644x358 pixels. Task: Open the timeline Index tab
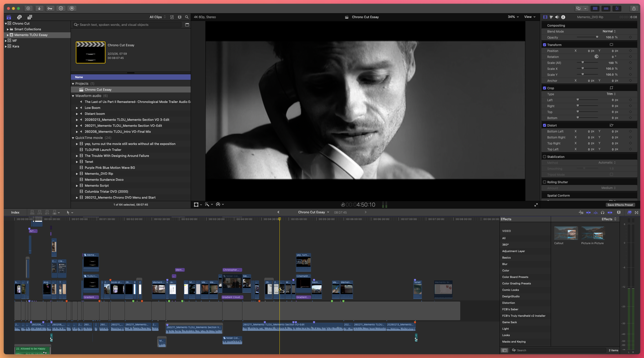click(15, 212)
